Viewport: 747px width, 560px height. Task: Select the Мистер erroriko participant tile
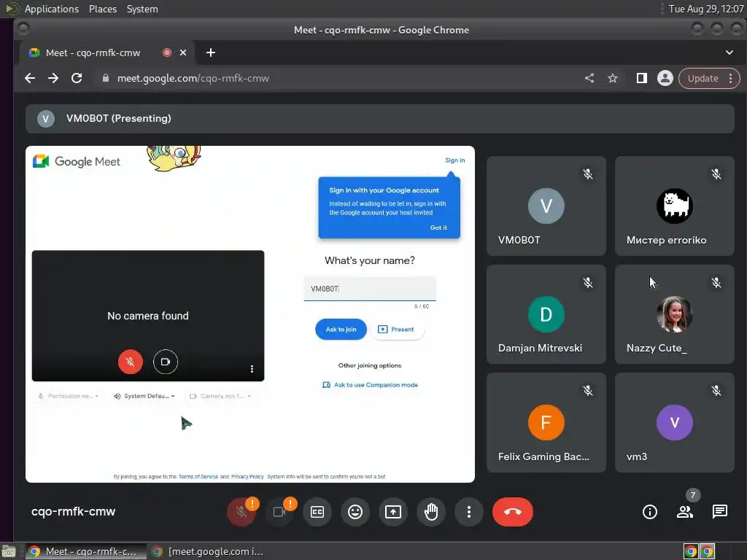[x=675, y=206]
